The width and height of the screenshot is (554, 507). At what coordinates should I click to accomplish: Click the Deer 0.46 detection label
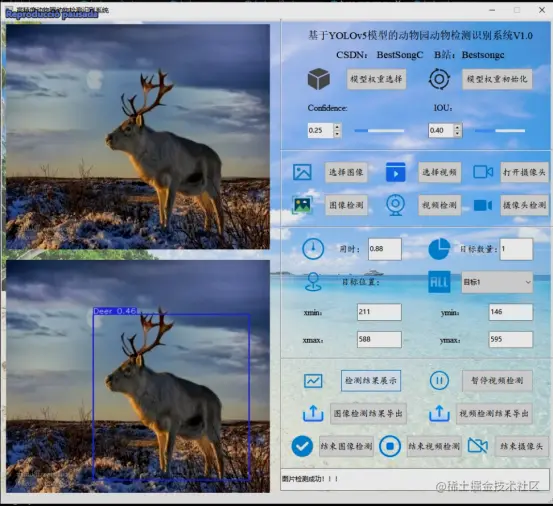point(115,311)
